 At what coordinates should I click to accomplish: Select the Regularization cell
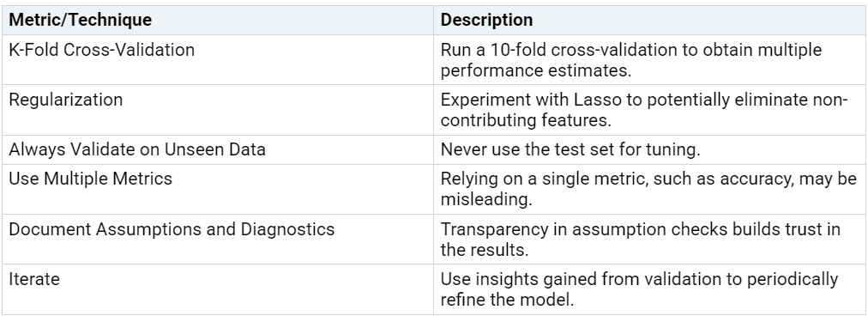[x=218, y=110]
